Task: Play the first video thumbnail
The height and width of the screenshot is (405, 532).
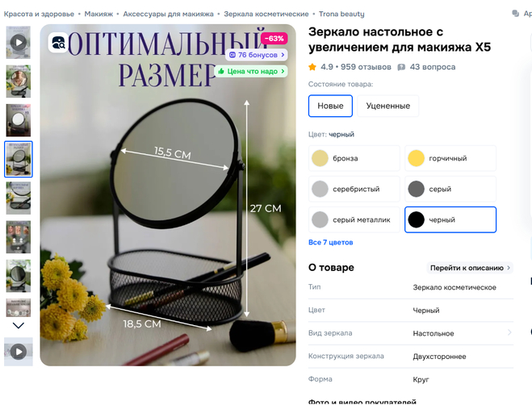Action: (19, 43)
